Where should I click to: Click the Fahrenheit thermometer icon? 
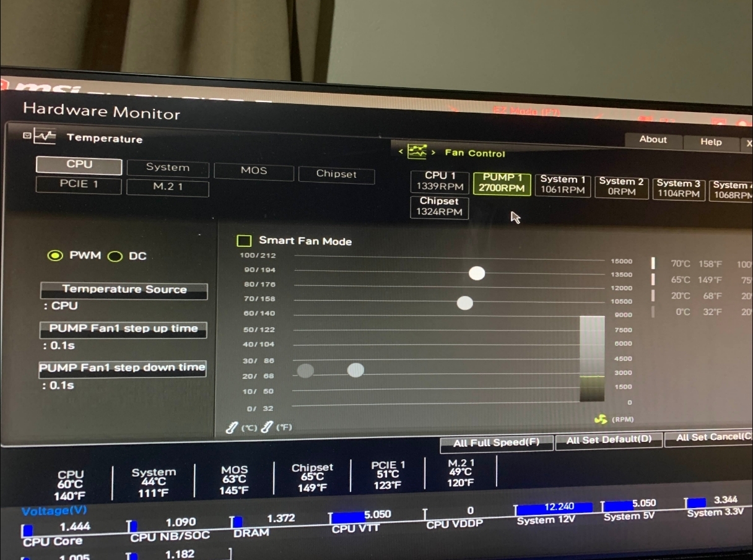[x=266, y=427]
